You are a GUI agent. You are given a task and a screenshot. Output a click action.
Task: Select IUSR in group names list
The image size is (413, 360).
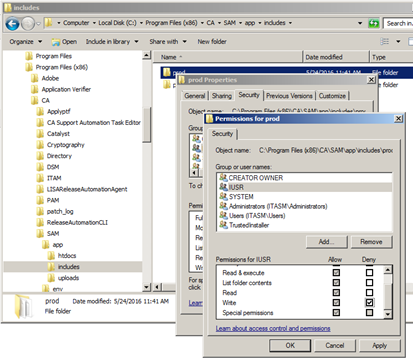tap(305, 187)
